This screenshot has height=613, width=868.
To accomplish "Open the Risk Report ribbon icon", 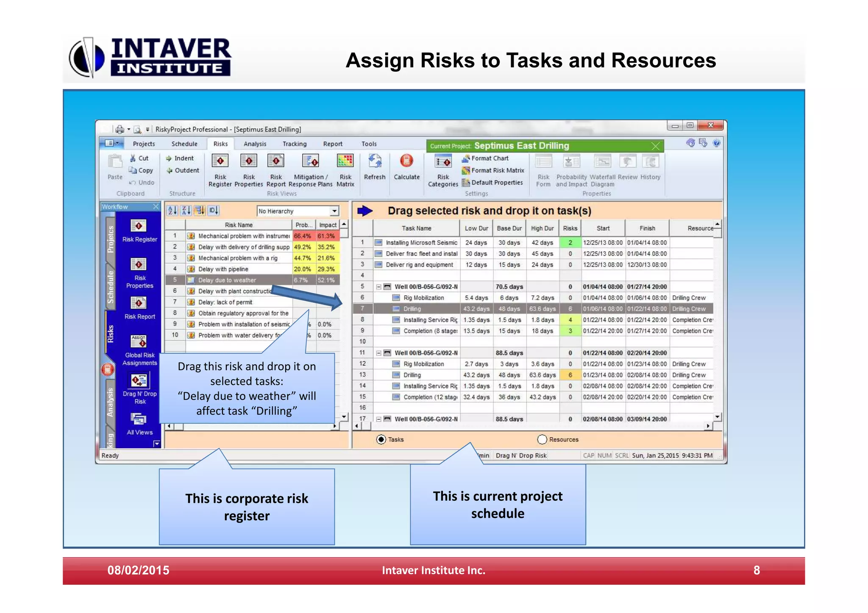I will pos(276,171).
